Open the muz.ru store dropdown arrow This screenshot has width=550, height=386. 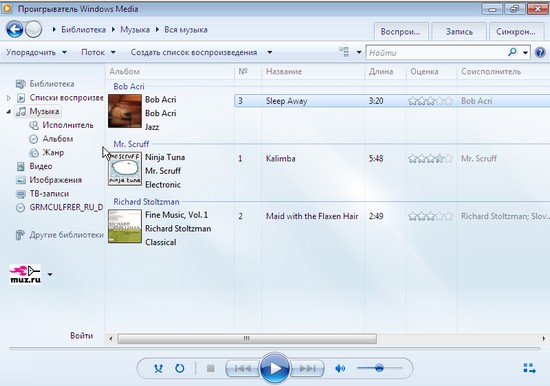pyautogui.click(x=50, y=274)
